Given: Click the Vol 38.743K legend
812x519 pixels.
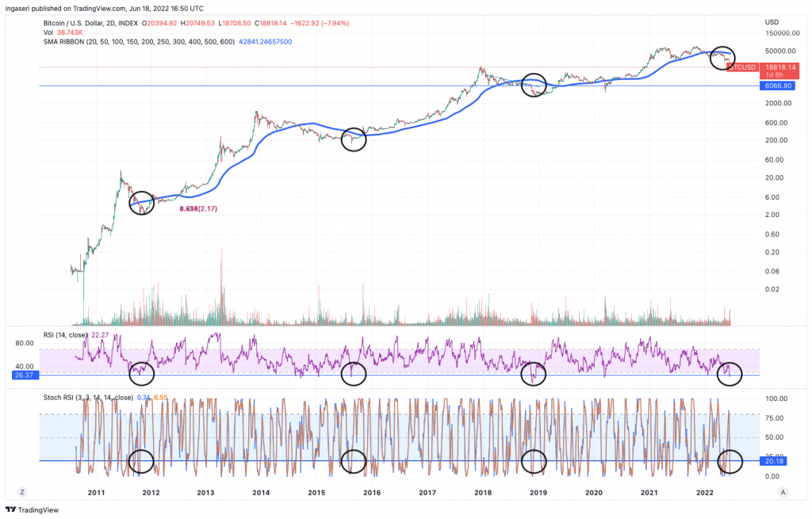Looking at the screenshot, I should pos(63,32).
